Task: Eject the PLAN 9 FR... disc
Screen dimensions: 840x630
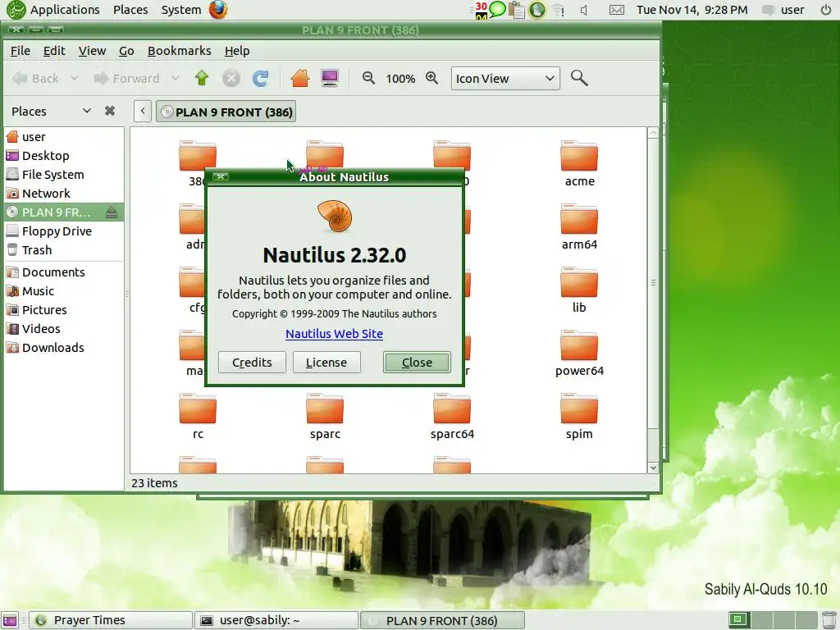Action: click(112, 212)
